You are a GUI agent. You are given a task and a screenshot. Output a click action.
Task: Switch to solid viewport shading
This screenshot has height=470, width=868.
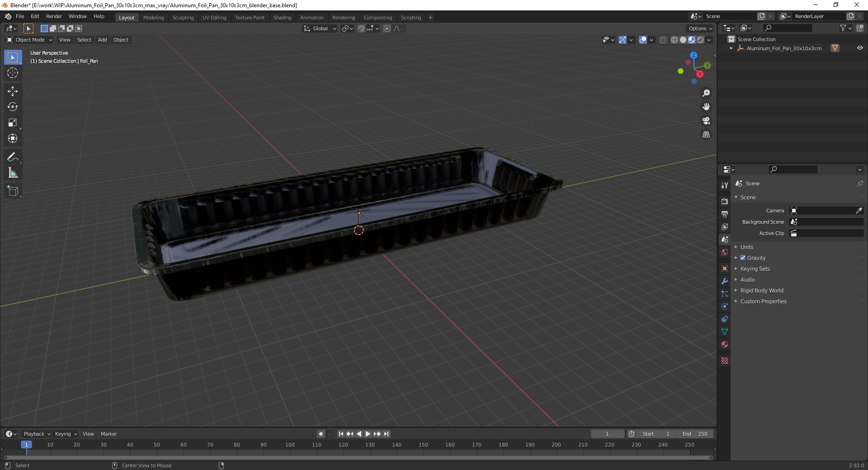point(683,40)
